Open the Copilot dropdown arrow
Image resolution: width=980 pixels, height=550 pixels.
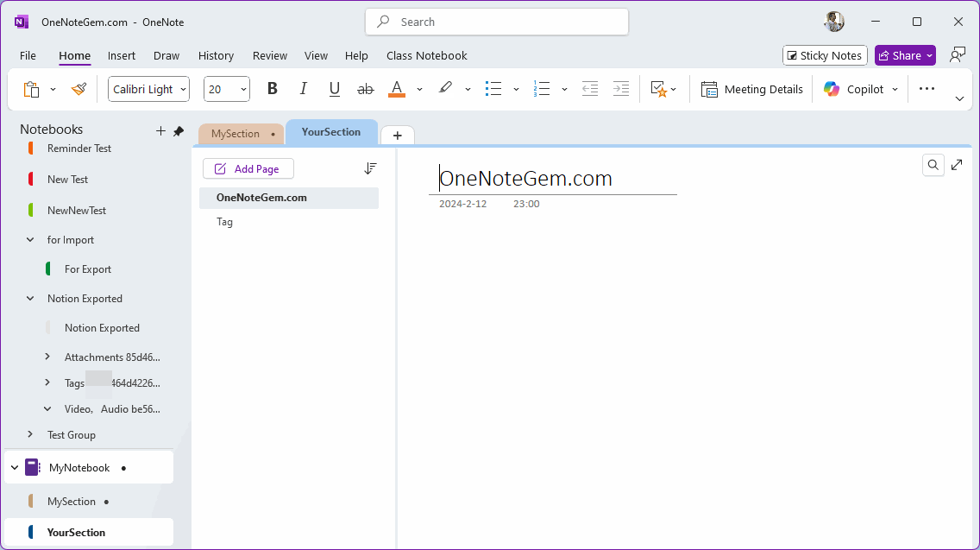coord(895,90)
